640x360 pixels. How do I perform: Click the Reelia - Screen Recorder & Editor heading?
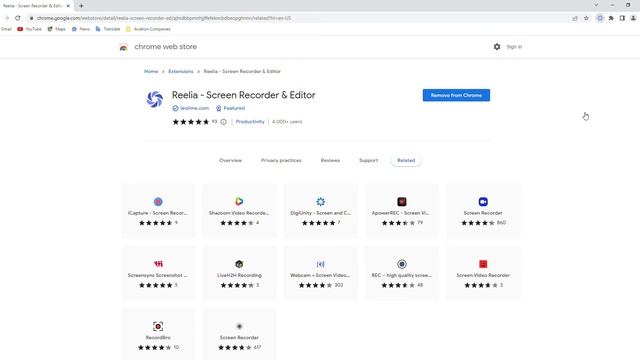coord(244,95)
